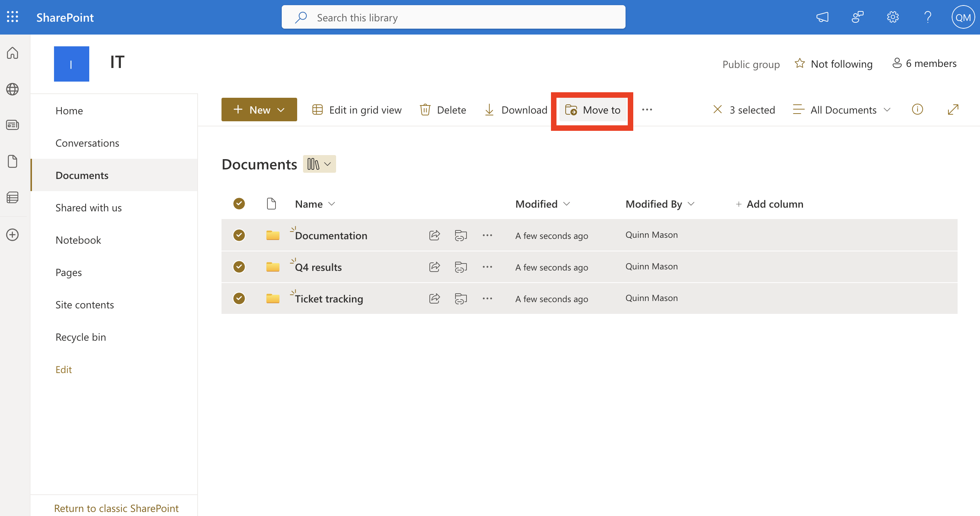
Task: Open more actions for Ticket tracking folder
Action: (x=487, y=298)
